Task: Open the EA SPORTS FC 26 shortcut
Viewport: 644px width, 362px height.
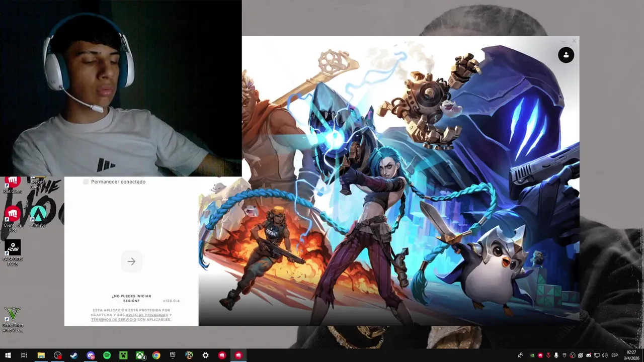Action: (13, 253)
